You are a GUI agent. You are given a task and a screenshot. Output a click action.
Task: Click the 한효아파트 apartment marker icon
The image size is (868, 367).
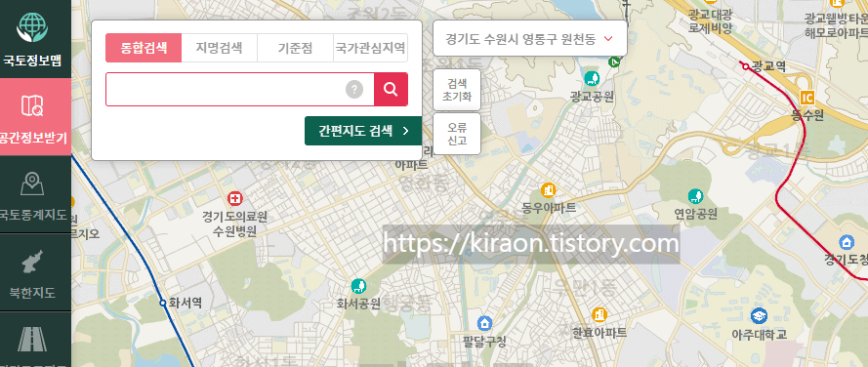[599, 315]
